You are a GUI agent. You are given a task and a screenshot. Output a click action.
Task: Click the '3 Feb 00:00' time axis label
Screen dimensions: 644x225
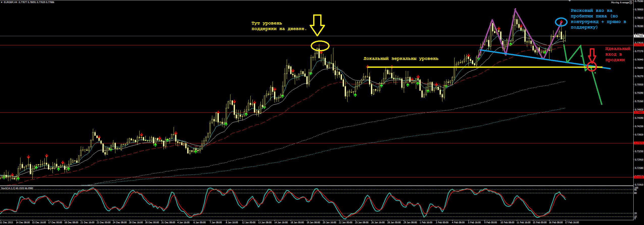(442, 222)
